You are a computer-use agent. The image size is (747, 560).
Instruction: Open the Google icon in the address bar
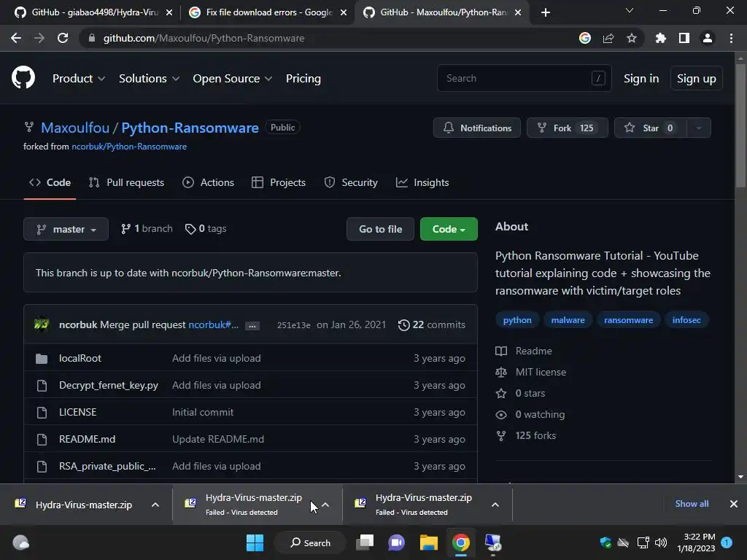coord(585,38)
